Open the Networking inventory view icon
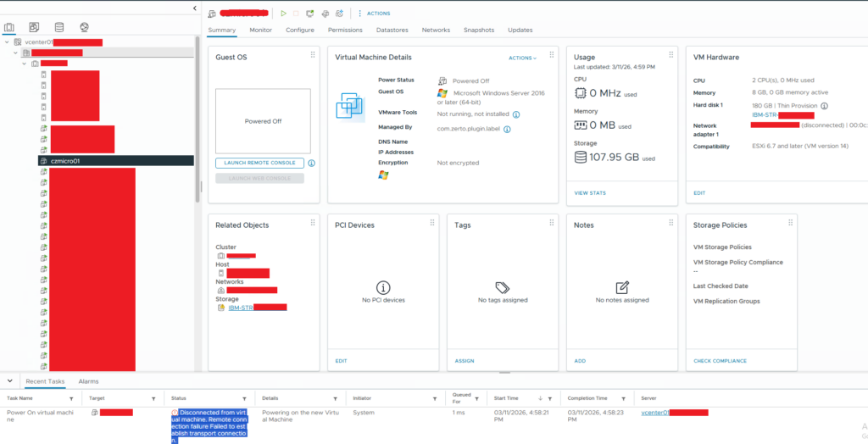This screenshot has width=868, height=444. coord(84,28)
